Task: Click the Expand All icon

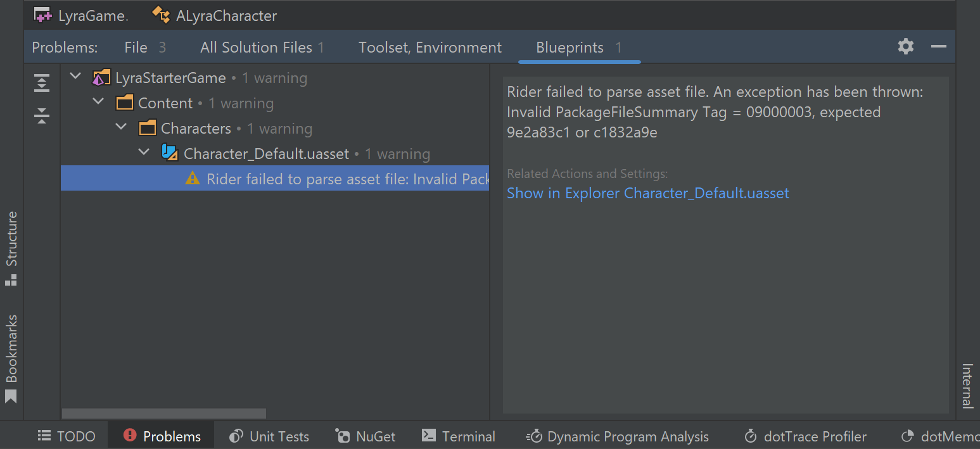Action: (x=42, y=83)
